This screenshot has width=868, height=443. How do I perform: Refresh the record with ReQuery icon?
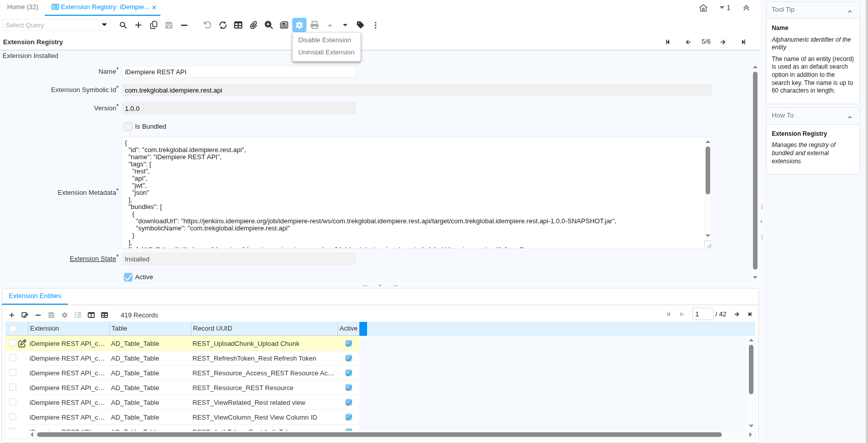tap(222, 25)
